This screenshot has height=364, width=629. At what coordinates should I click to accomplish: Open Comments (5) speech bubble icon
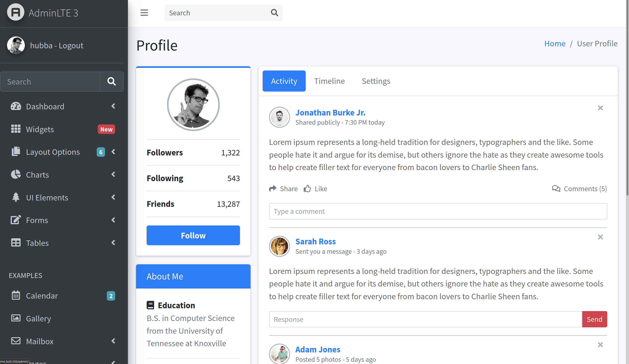[x=556, y=189]
